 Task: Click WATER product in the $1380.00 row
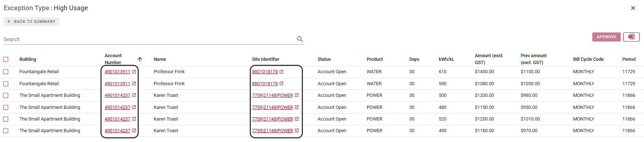(374, 84)
